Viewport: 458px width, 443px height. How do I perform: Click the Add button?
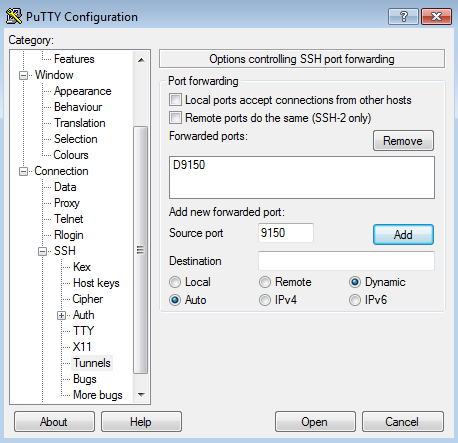pos(403,235)
